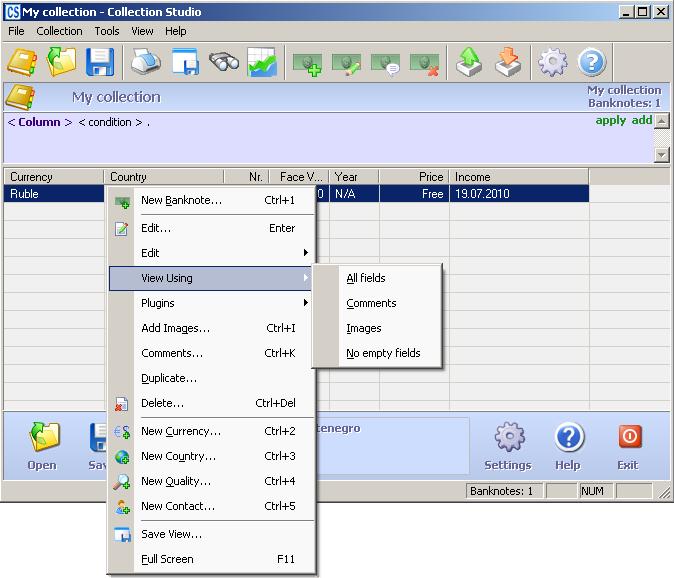Click the < condition > filter placeholder

point(110,122)
